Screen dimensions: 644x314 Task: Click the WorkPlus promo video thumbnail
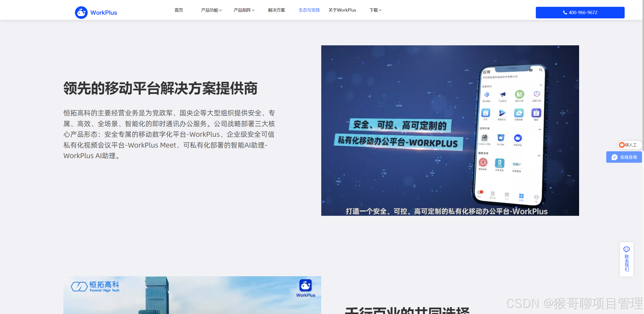(450, 130)
